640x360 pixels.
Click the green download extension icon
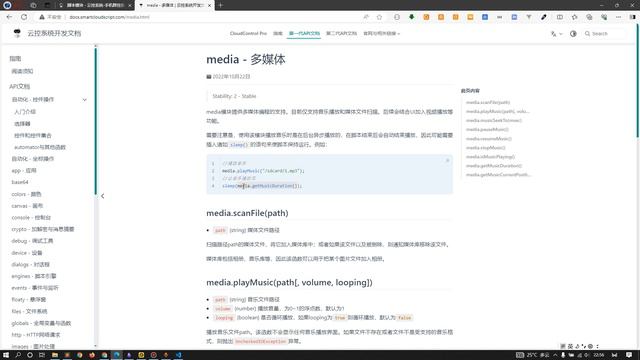point(411,17)
